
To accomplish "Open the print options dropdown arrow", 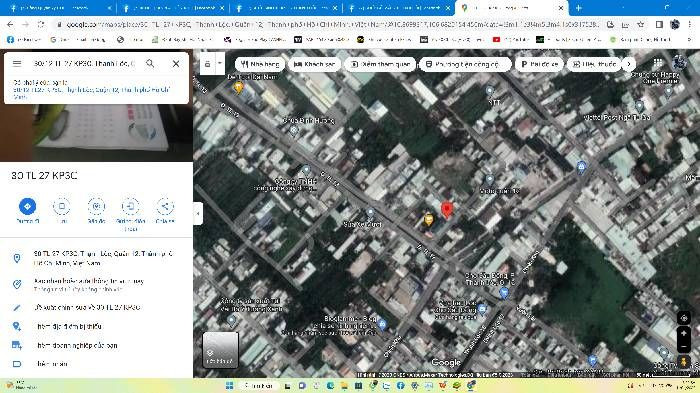I will point(220,63).
